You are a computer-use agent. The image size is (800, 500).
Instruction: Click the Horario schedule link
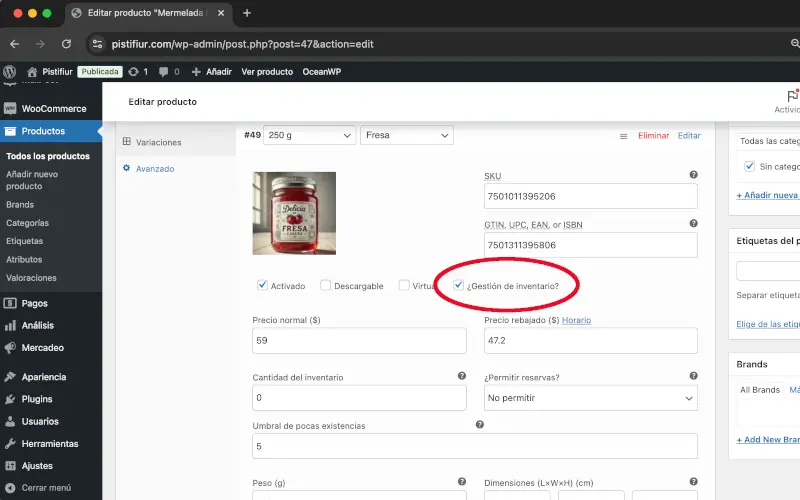tap(576, 320)
